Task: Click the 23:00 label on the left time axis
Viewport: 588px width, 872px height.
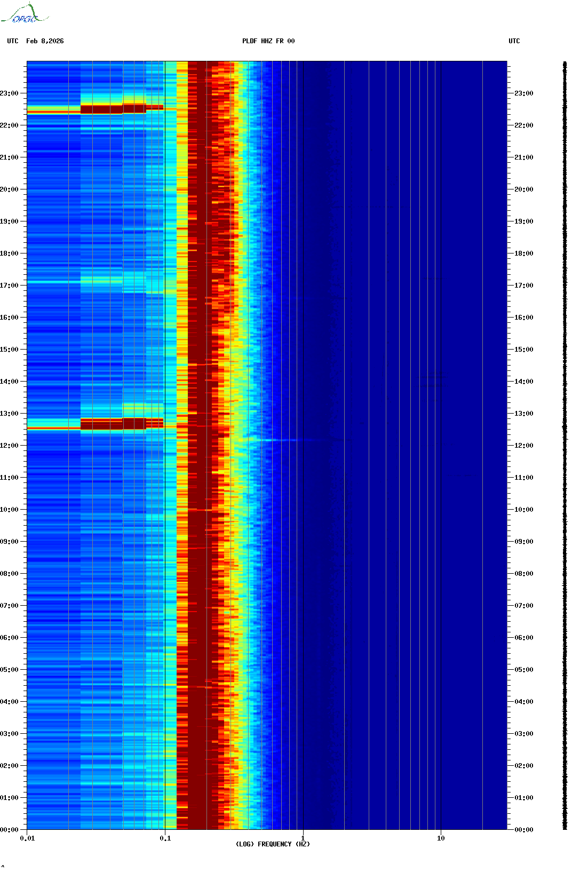Action: click(x=9, y=93)
